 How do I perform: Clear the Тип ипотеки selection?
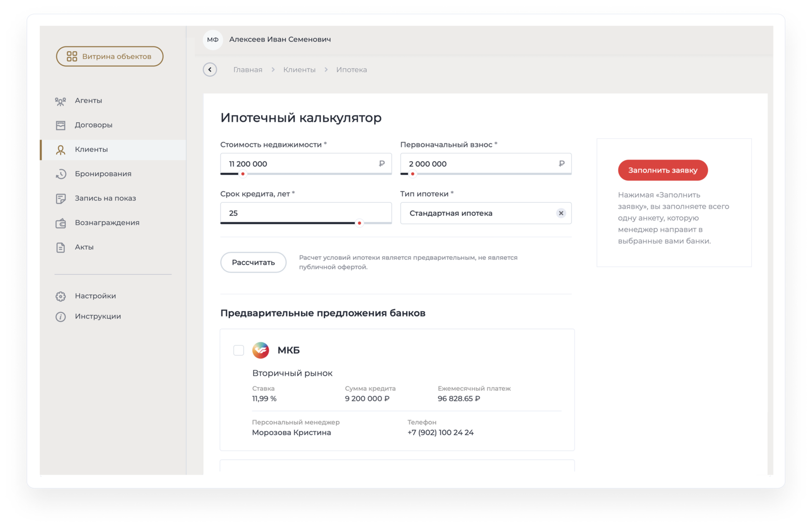click(561, 213)
